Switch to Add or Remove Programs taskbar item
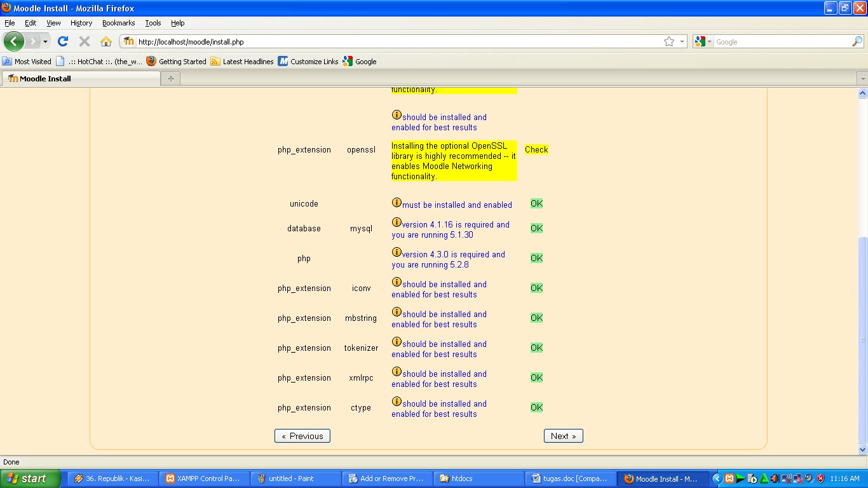The height and width of the screenshot is (488, 868). [388, 478]
